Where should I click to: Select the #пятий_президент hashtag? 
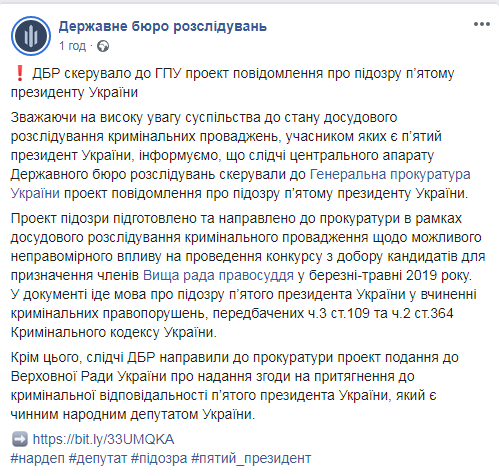[251, 458]
